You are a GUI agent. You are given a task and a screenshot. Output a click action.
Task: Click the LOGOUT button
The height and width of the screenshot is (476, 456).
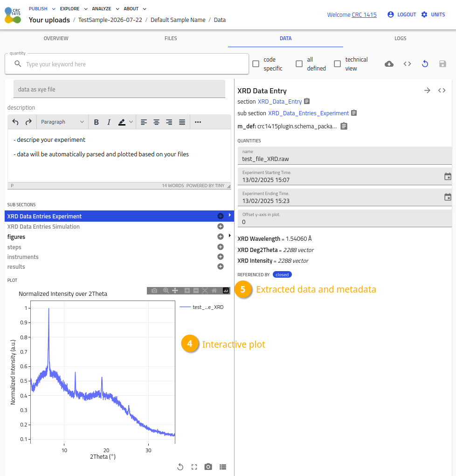click(x=402, y=14)
